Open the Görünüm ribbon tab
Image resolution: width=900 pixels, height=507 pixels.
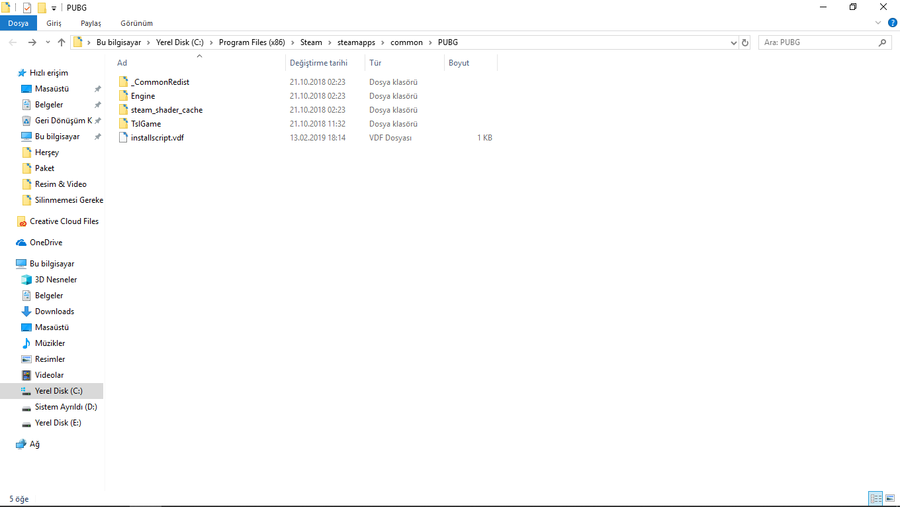point(137,23)
